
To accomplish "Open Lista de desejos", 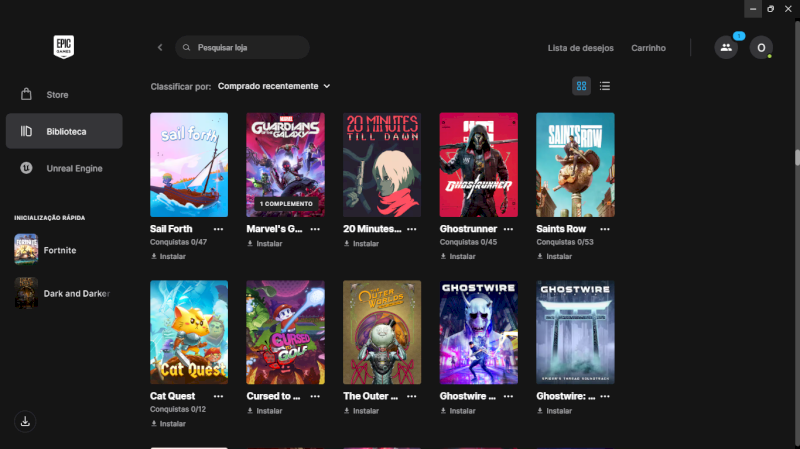I will pyautogui.click(x=581, y=48).
